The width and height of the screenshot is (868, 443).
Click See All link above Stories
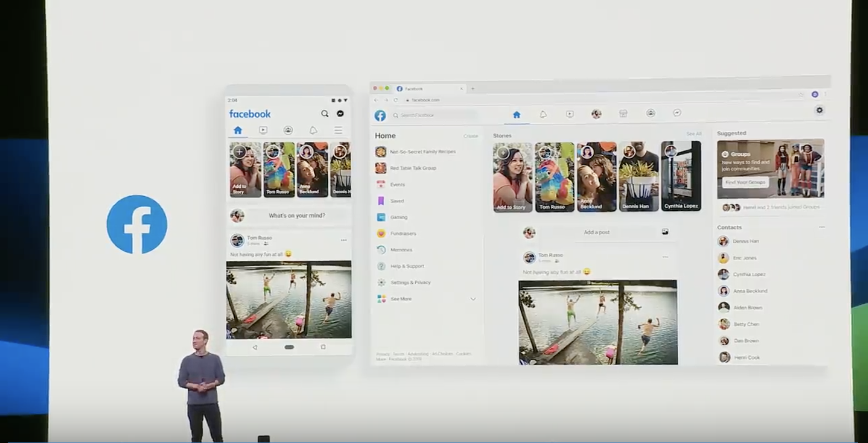(x=694, y=134)
